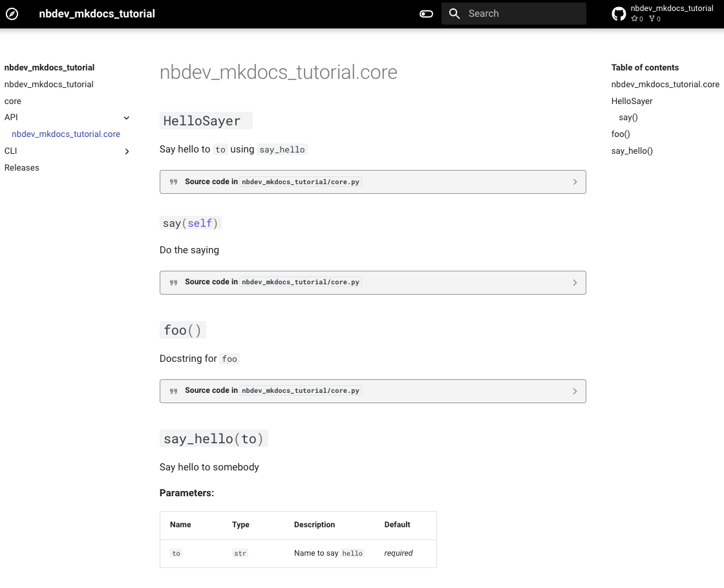The image size is (724, 588).
Task: Expand the CLI navigation section chevron
Action: tap(127, 151)
